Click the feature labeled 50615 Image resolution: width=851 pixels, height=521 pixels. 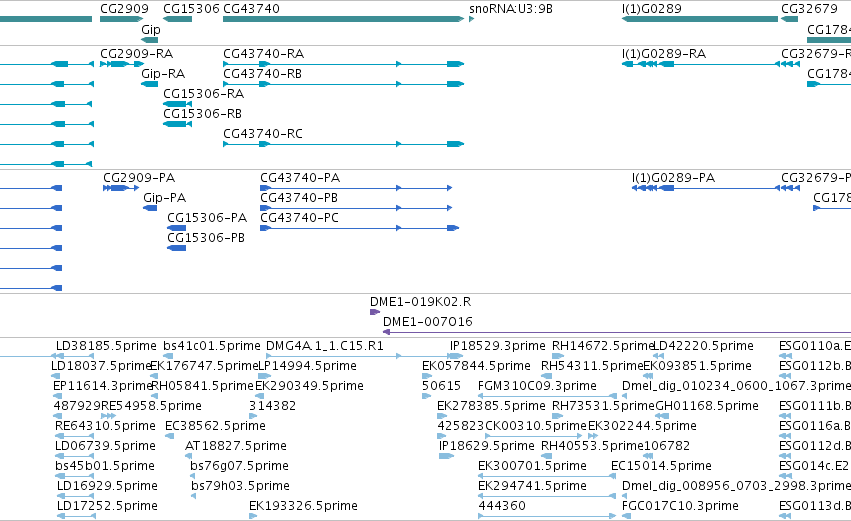click(441, 386)
